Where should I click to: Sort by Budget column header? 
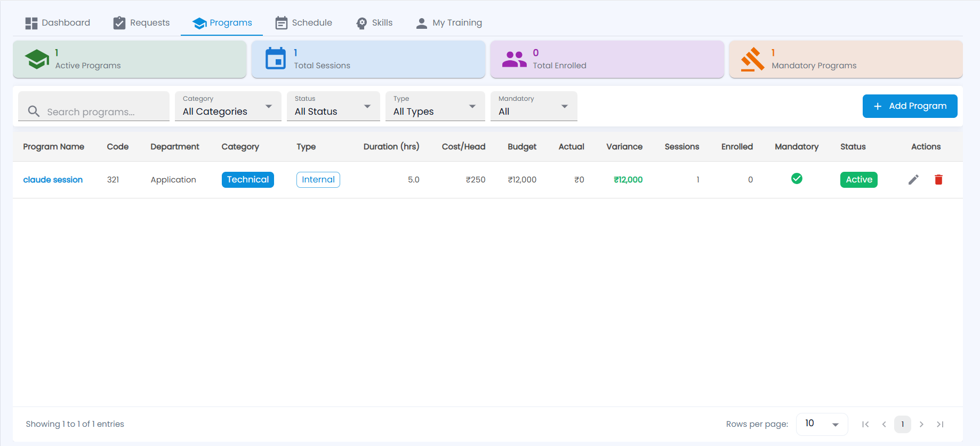coord(522,147)
